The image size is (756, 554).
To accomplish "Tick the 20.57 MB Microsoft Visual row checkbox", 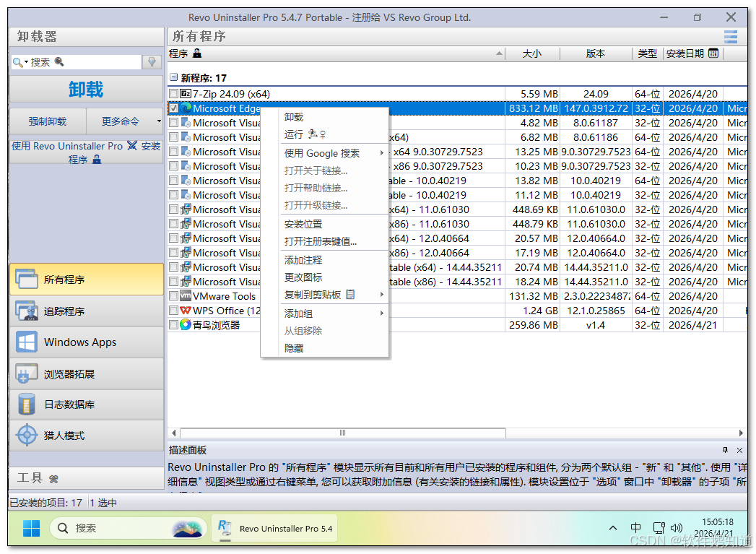I will [173, 238].
